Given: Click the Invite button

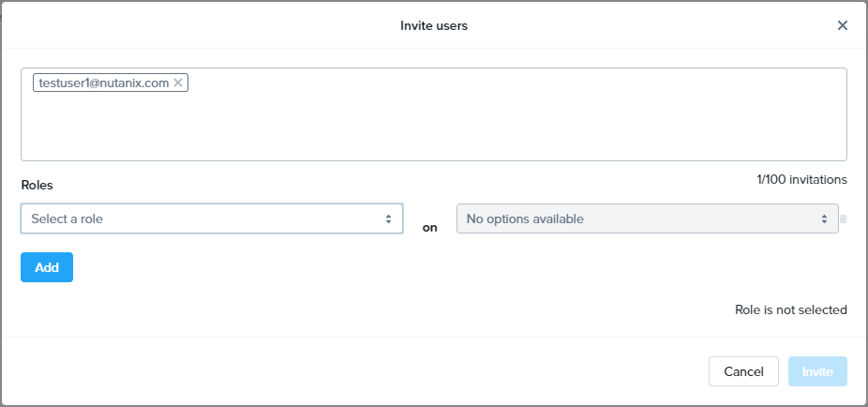Looking at the screenshot, I should click(x=817, y=371).
